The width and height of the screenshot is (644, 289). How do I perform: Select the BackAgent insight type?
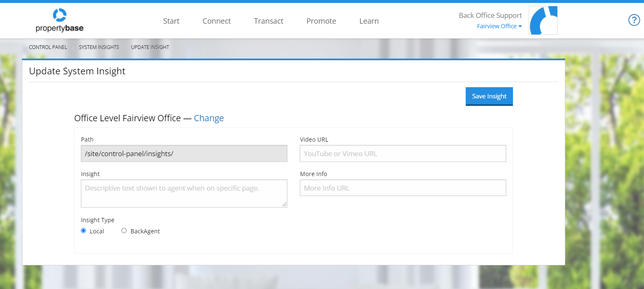[124, 230]
